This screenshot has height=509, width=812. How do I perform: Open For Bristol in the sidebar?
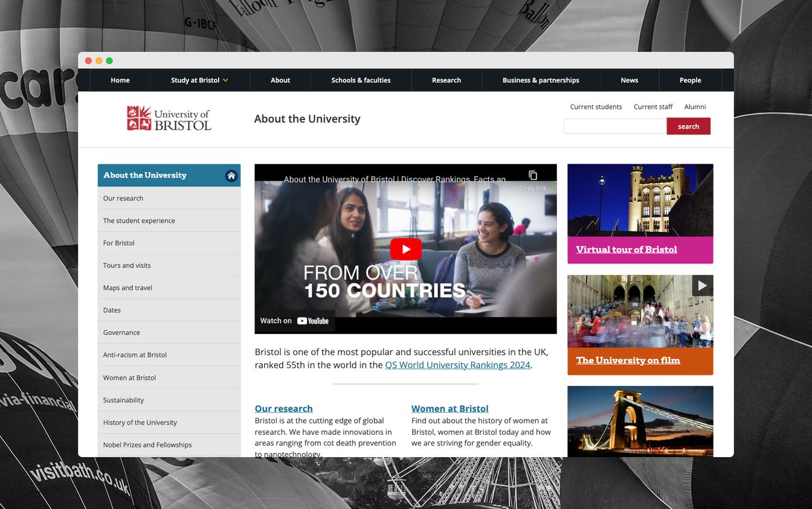click(x=169, y=243)
